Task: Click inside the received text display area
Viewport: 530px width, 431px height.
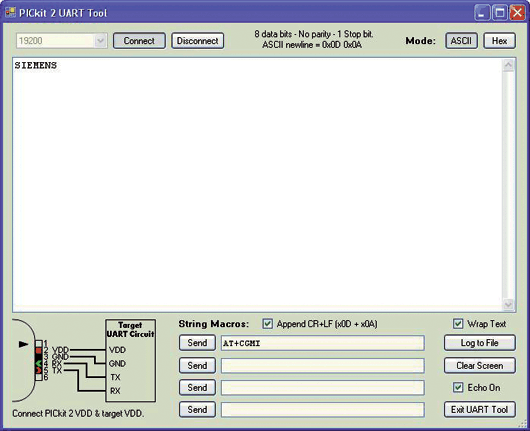Action: (258, 185)
